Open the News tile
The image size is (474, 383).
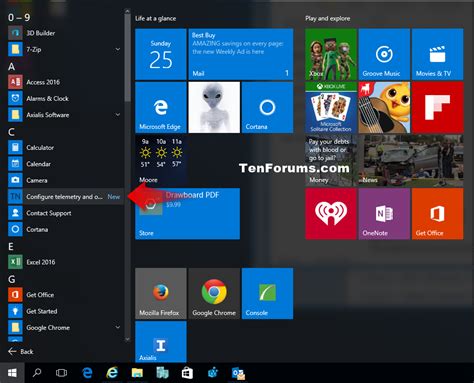(x=411, y=161)
